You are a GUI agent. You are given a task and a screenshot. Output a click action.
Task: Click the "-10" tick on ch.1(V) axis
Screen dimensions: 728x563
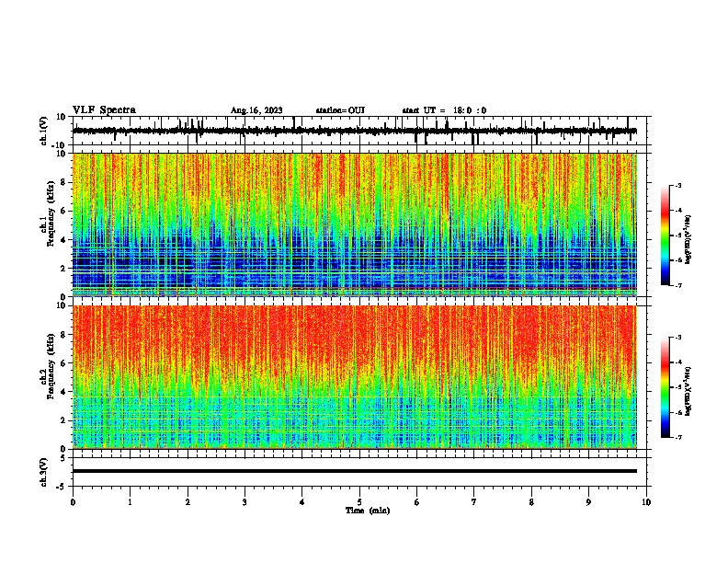(x=60, y=145)
